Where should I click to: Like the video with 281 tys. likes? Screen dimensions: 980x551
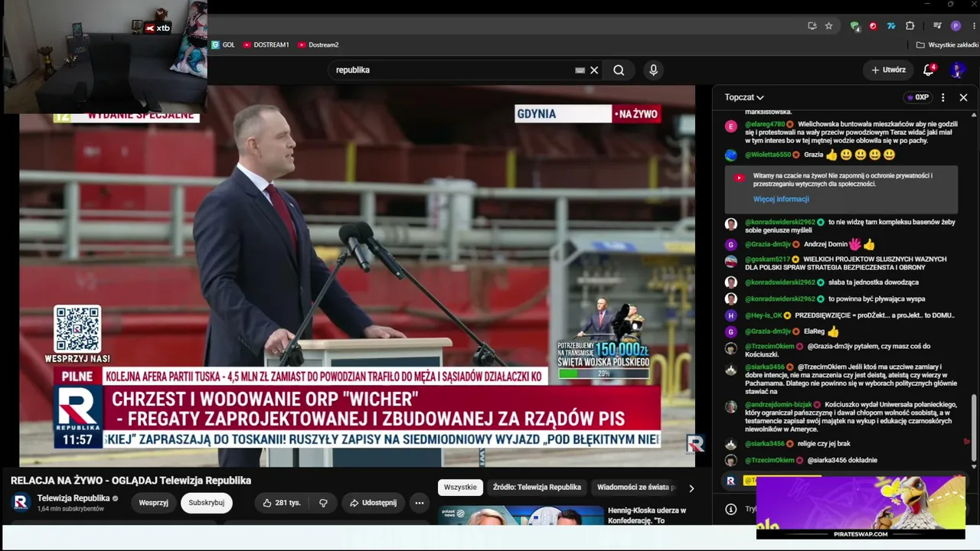click(x=281, y=503)
